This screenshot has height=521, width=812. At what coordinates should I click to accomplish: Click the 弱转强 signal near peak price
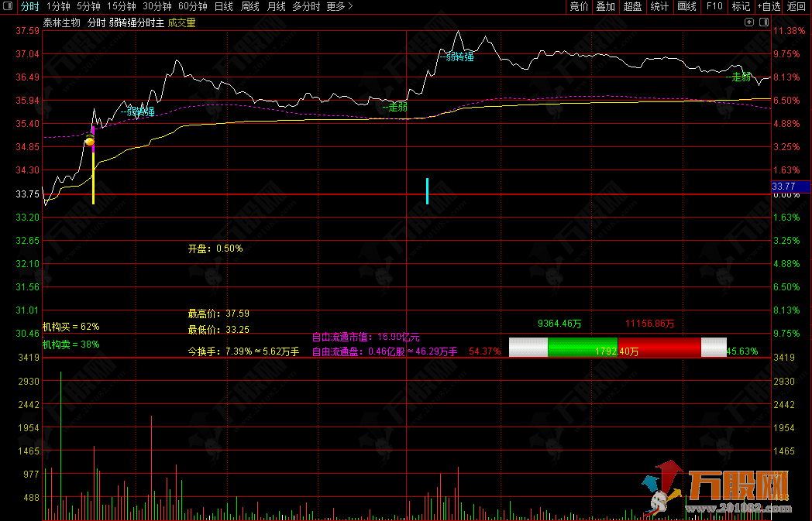[x=457, y=57]
